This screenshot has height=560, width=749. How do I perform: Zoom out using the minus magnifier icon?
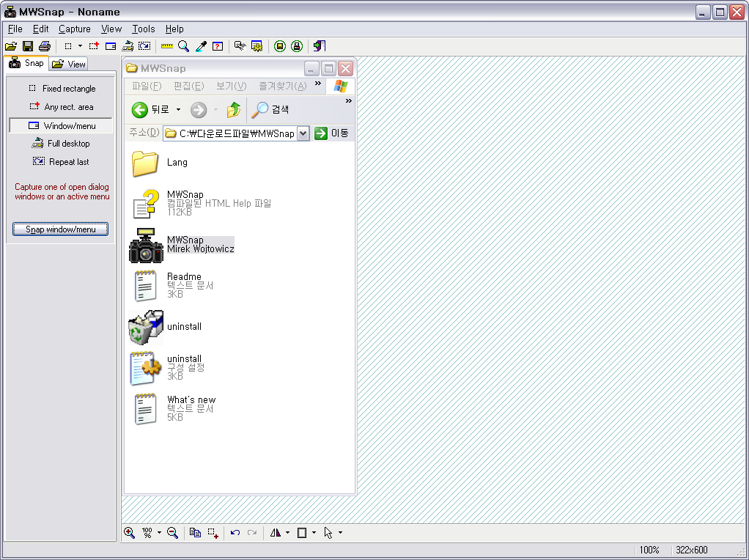tap(172, 533)
